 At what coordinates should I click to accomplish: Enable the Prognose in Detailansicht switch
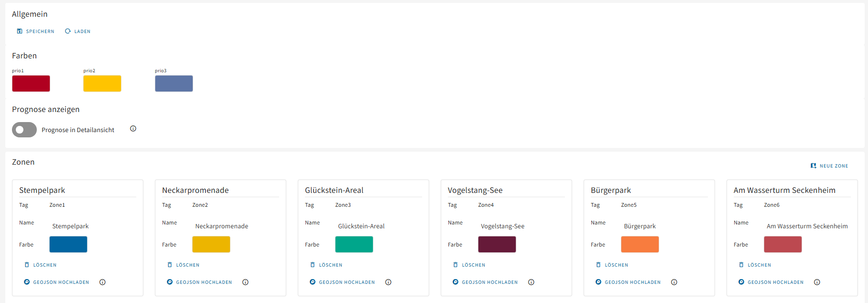tap(24, 130)
